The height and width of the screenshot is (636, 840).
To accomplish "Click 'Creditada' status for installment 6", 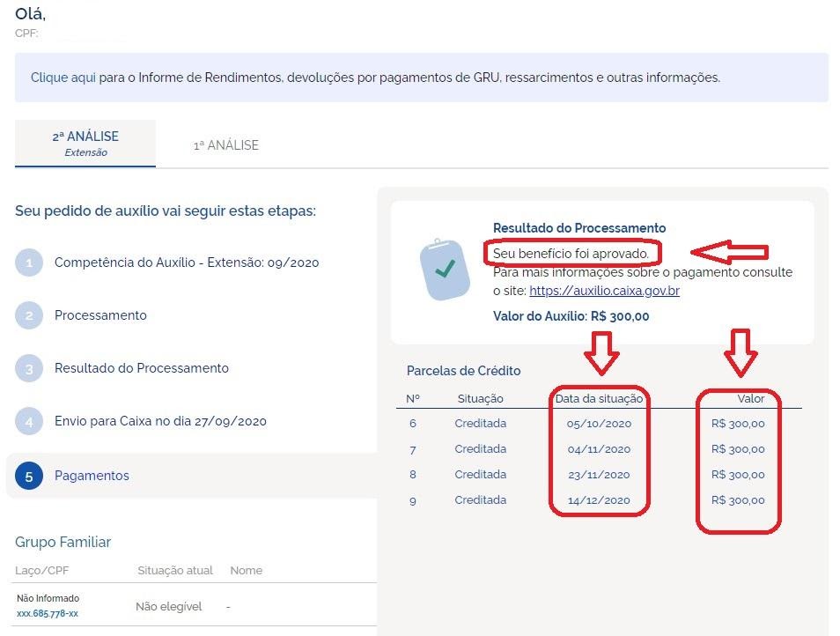I will (x=481, y=424).
